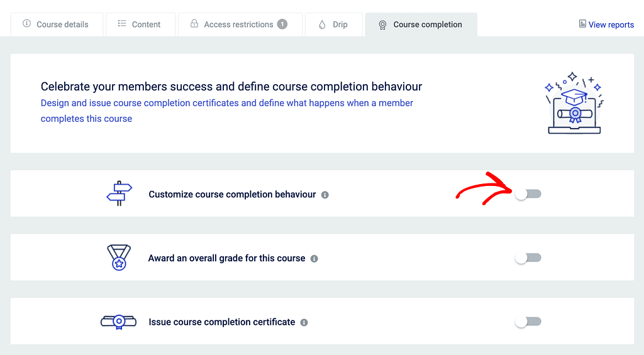Click the Customize course completion behaviour label

click(x=232, y=194)
